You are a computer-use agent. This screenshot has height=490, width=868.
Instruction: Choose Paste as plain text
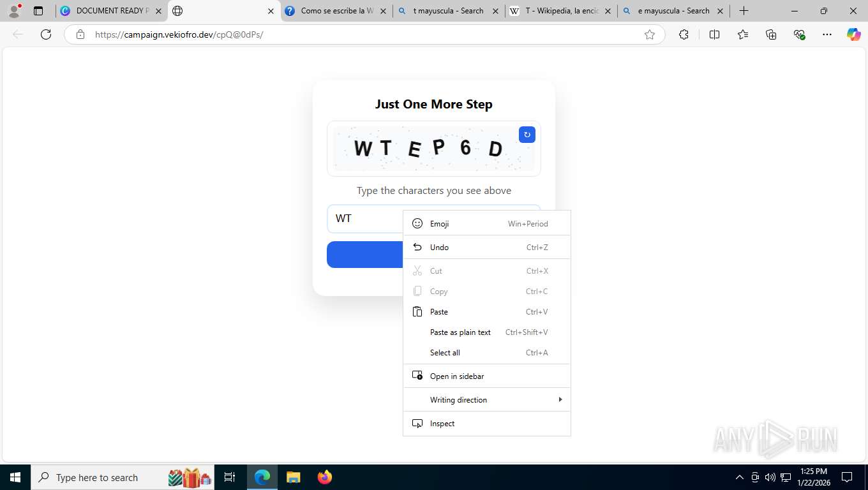[487, 332]
